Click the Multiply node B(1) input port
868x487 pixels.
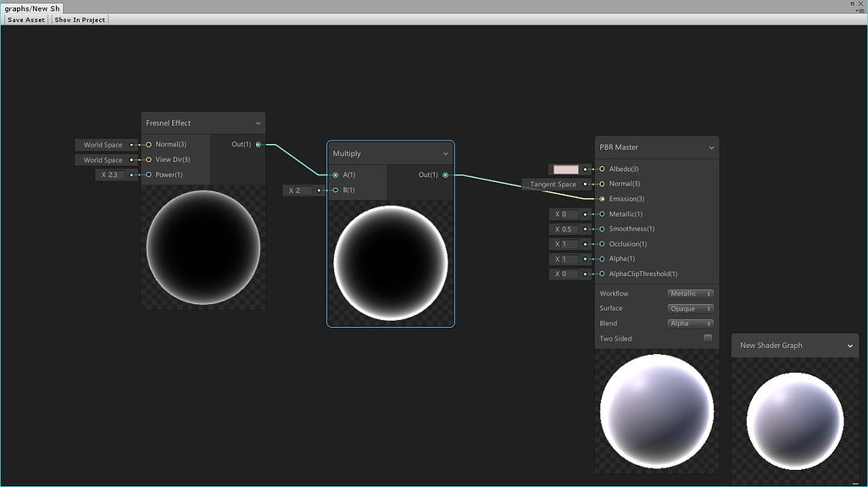tap(336, 191)
